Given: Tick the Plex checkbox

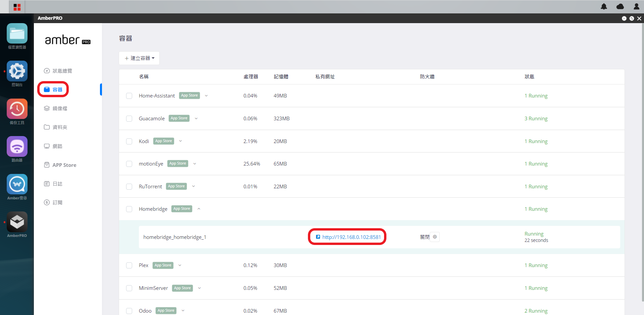Looking at the screenshot, I should pos(129,265).
